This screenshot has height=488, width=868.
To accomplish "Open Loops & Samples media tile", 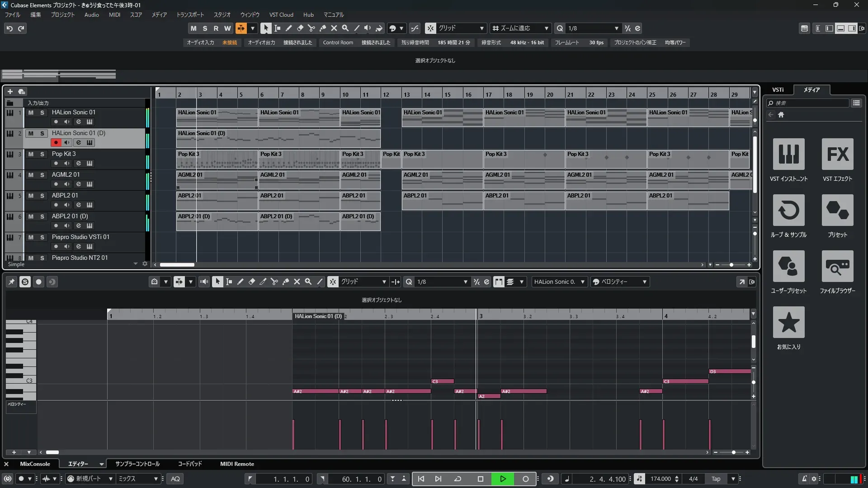I will tap(788, 211).
